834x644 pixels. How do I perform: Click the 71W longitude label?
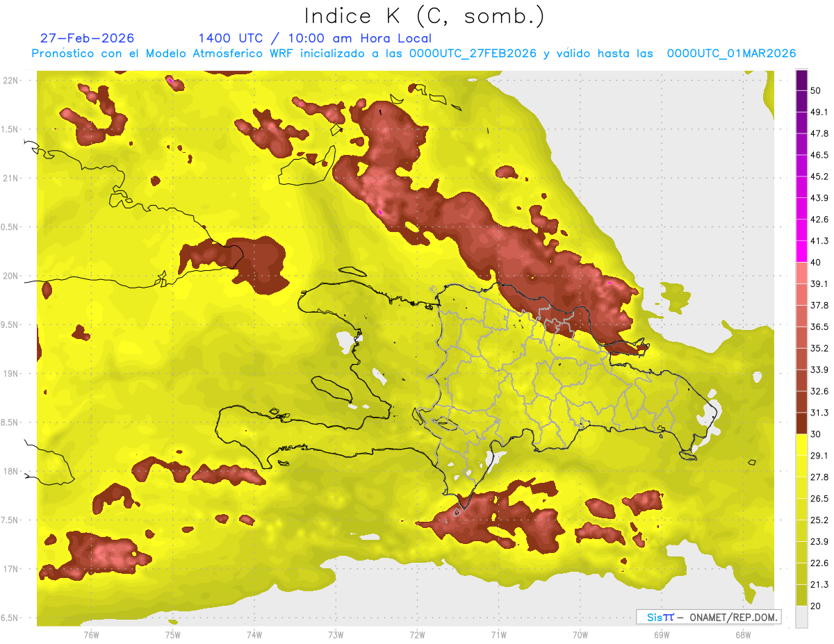pyautogui.click(x=498, y=634)
